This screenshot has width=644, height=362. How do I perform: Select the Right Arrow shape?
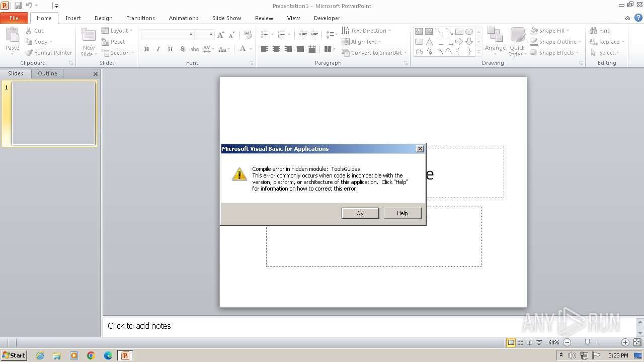tap(459, 42)
